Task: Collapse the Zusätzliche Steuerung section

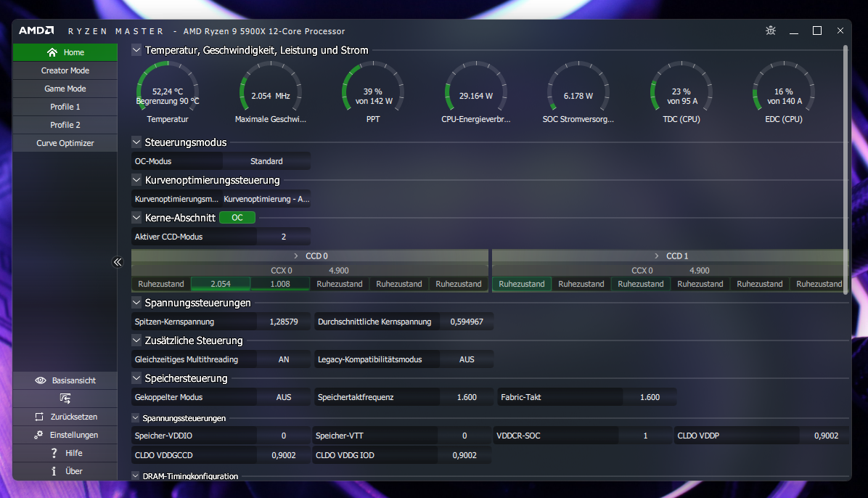Action: tap(136, 340)
